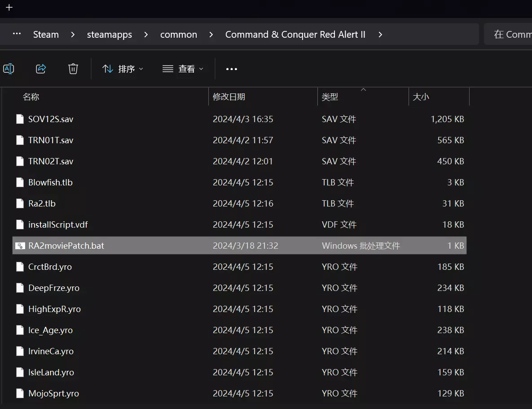
Task: Click the date 2024/3/18 21:32
Action: (245, 246)
